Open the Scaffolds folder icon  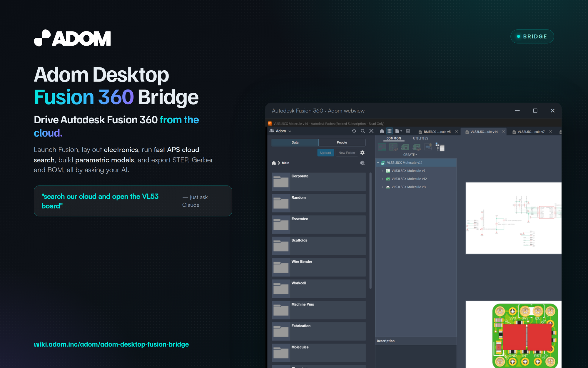click(281, 246)
